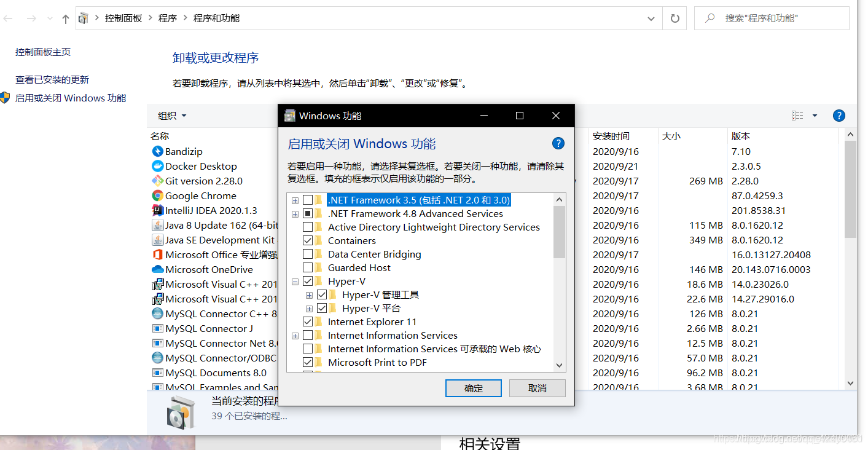Click the Java 8 Update 162 icon

coord(157,225)
